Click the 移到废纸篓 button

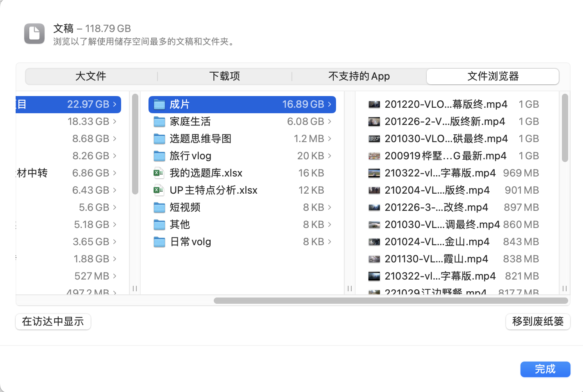click(x=538, y=321)
